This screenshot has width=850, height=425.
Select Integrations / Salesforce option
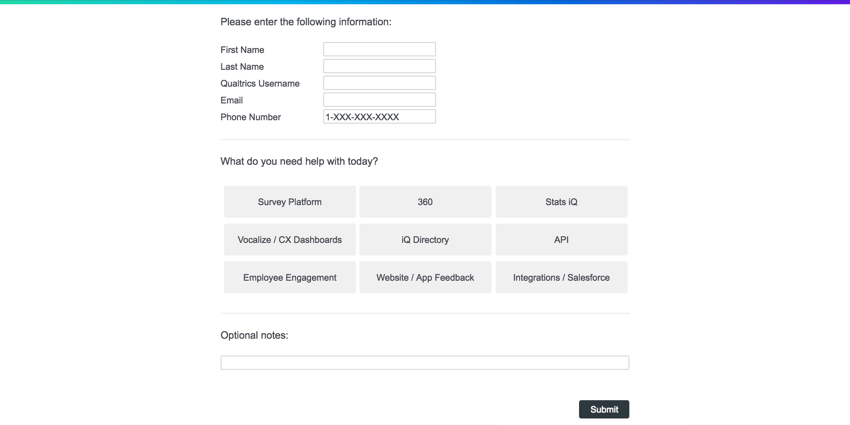point(561,278)
